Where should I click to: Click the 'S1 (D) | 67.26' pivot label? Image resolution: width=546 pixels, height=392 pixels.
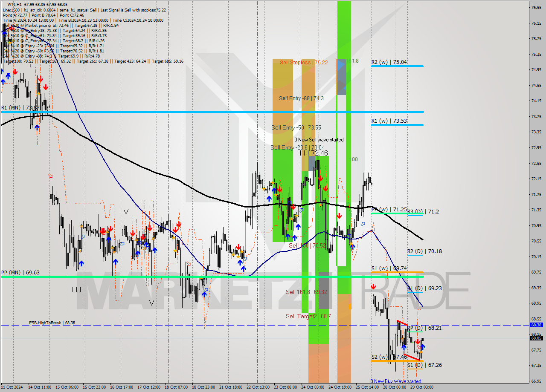tap(424, 365)
